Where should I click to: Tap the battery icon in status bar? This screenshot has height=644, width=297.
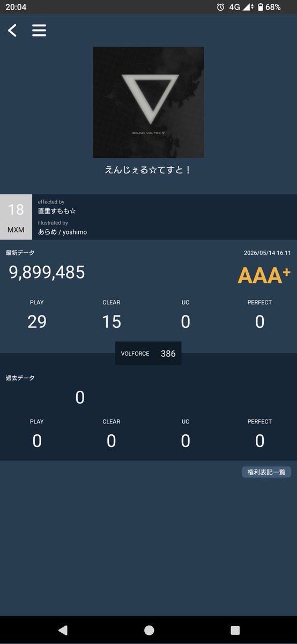(x=261, y=7)
